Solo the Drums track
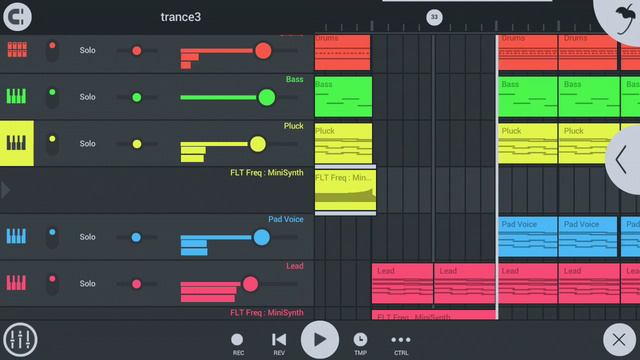 pos(87,50)
